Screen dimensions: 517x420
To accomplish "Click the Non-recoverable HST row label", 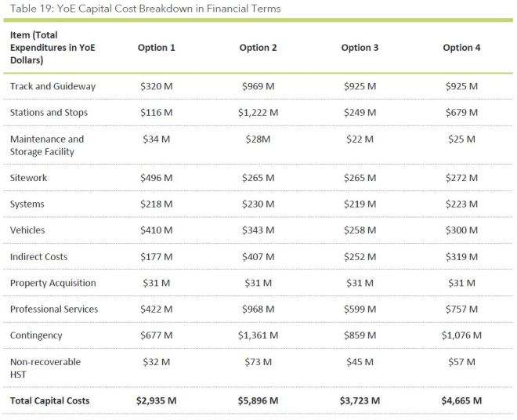I will point(45,367).
